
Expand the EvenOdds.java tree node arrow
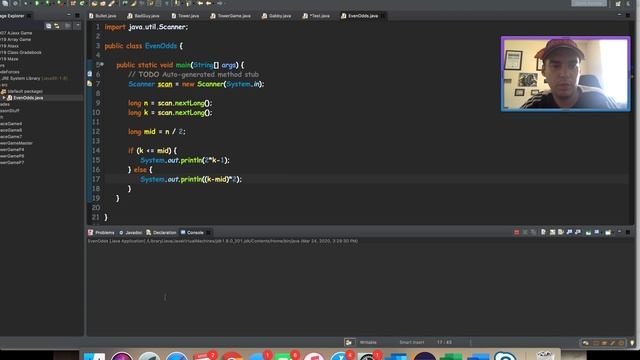click(4, 98)
